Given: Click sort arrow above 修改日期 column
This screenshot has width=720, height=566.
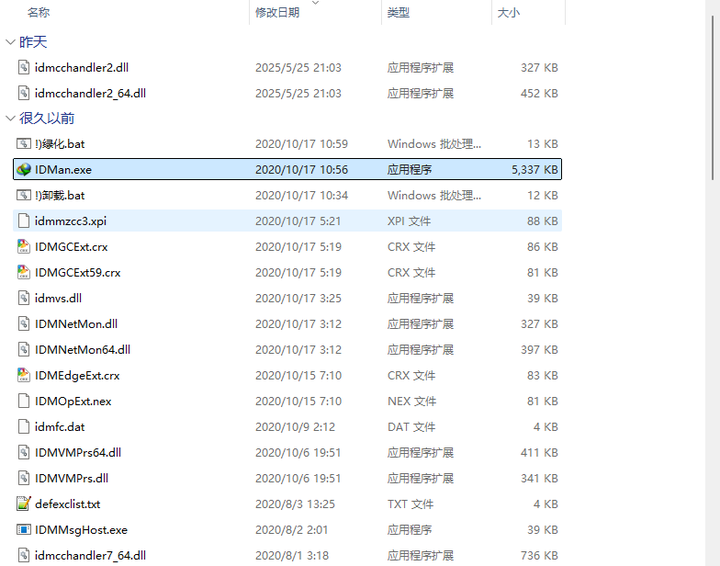Looking at the screenshot, I should click(x=316, y=3).
